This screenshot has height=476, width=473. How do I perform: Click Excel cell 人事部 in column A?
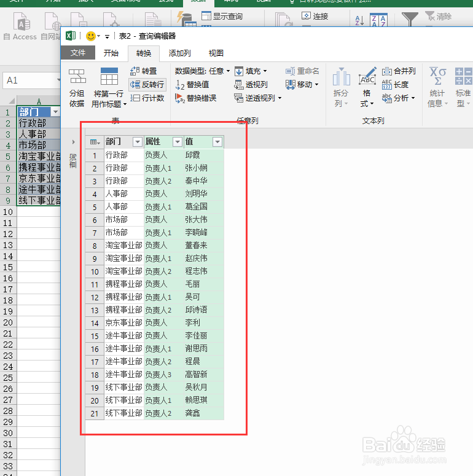(x=39, y=134)
